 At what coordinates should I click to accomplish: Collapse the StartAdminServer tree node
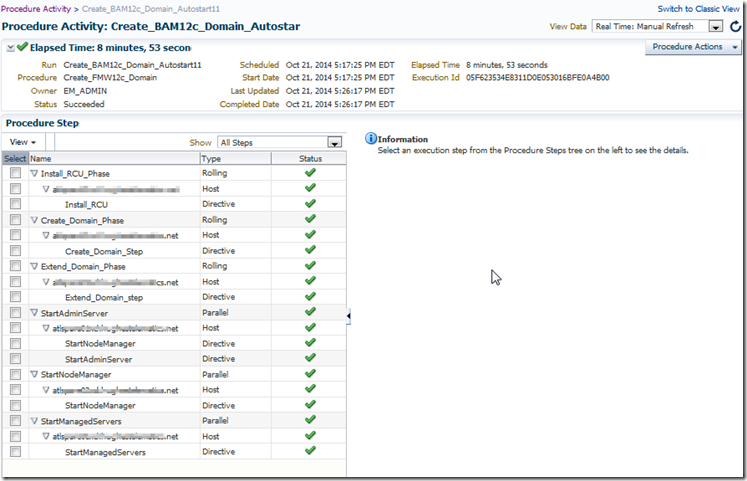[x=34, y=313]
